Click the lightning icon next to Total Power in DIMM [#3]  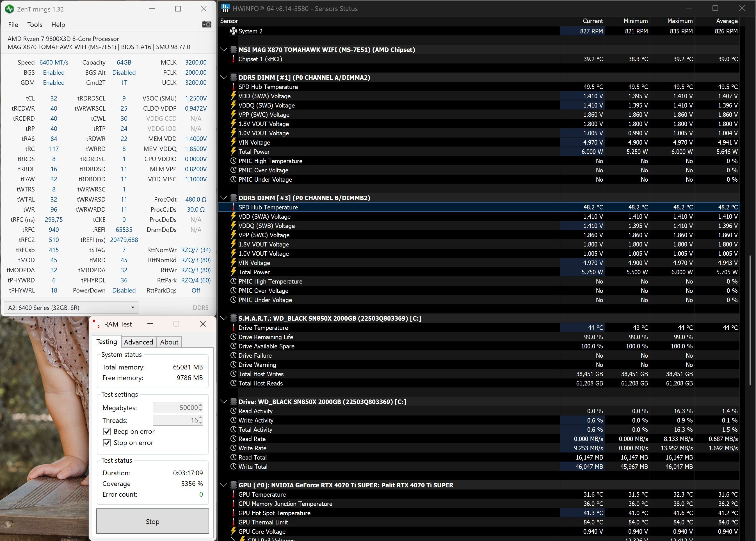234,272
